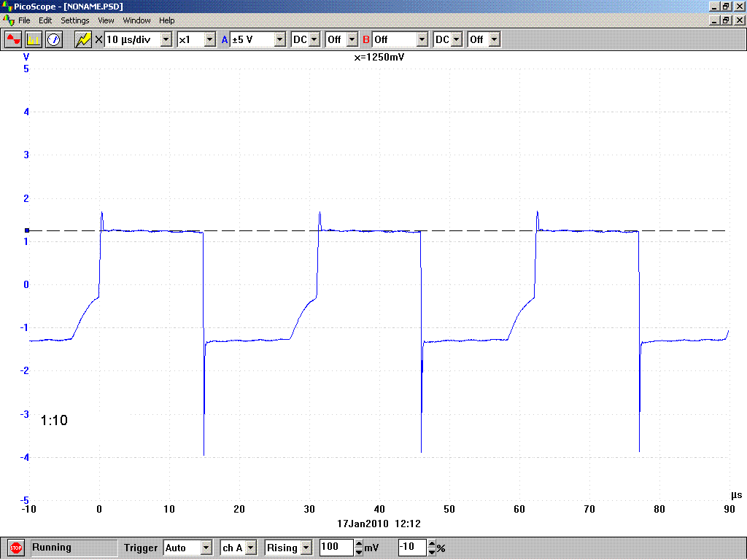
Task: Open the channel B Off range dropdown
Action: pyautogui.click(x=422, y=39)
